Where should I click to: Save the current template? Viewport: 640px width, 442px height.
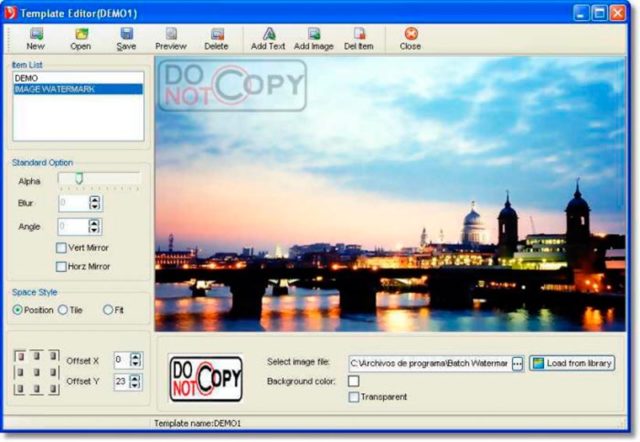(126, 39)
